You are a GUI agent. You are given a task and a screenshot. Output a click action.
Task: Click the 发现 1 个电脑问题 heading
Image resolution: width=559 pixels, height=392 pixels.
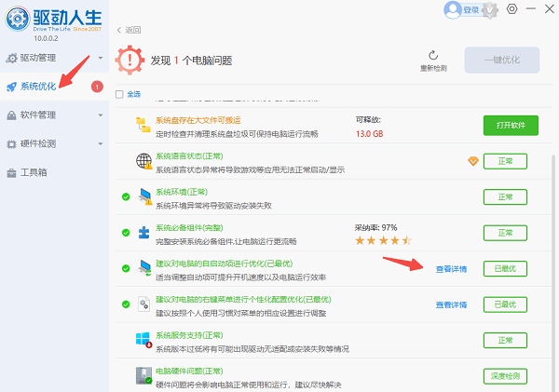click(191, 61)
